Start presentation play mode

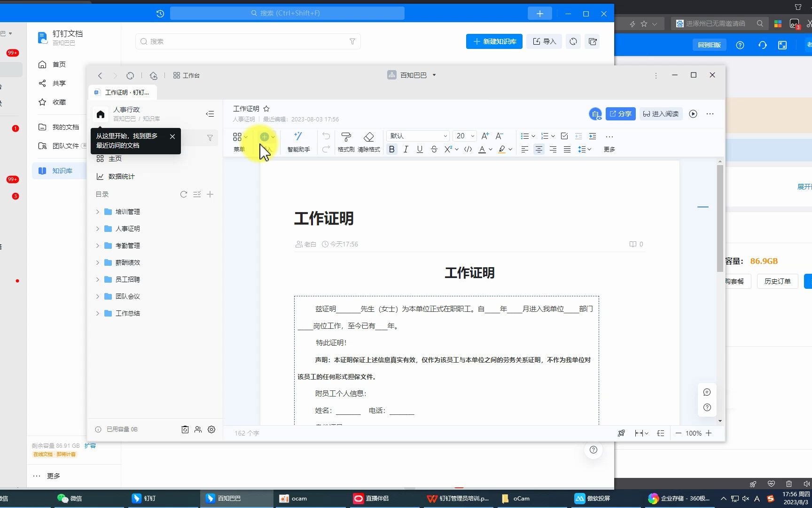693,114
